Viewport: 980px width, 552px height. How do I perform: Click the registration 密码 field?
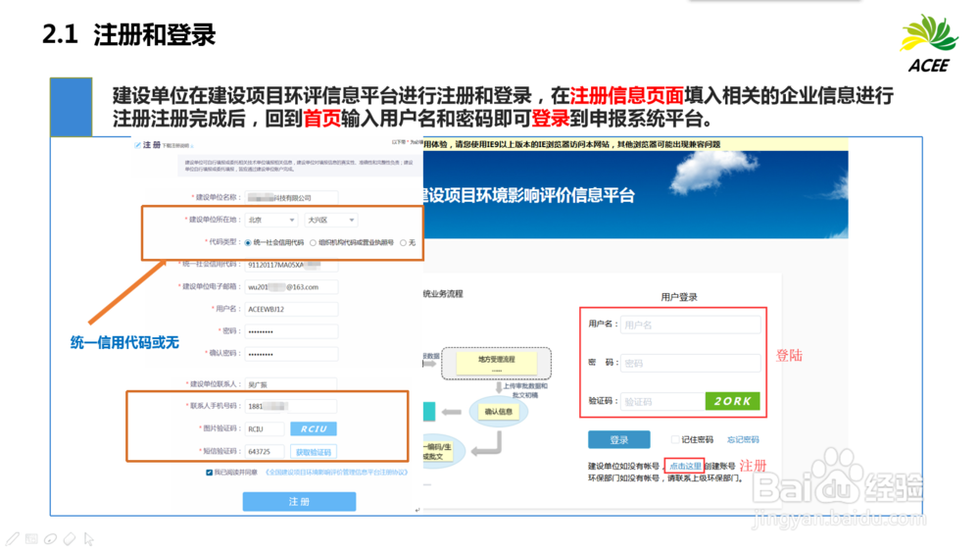291,331
